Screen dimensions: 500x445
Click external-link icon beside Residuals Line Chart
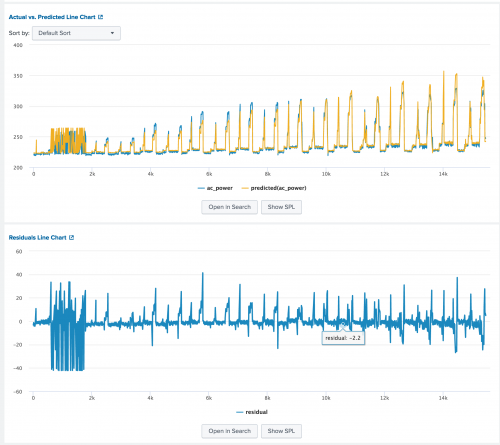[71, 237]
